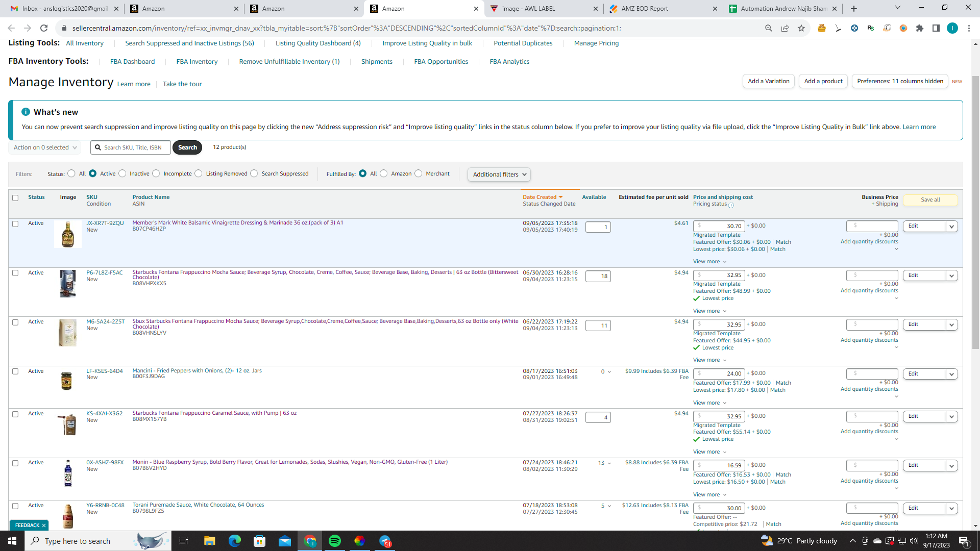Open the Chrome profile avatar
Viewport: 980px width, 551px height.
(952, 28)
